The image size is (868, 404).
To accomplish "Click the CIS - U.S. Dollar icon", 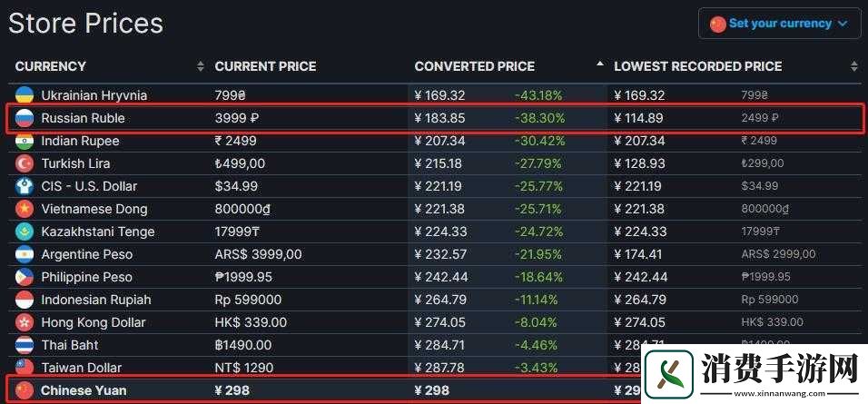I will 25,186.
